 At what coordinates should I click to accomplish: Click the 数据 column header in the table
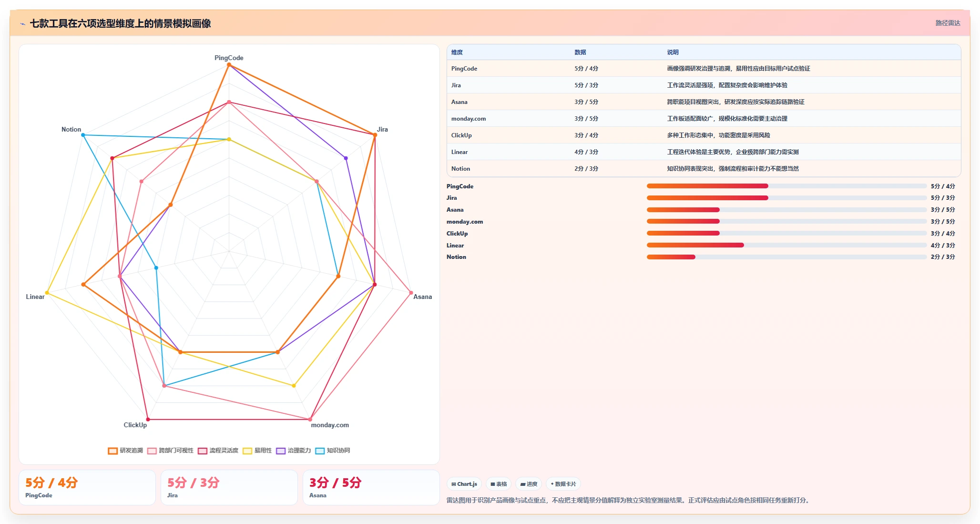580,52
